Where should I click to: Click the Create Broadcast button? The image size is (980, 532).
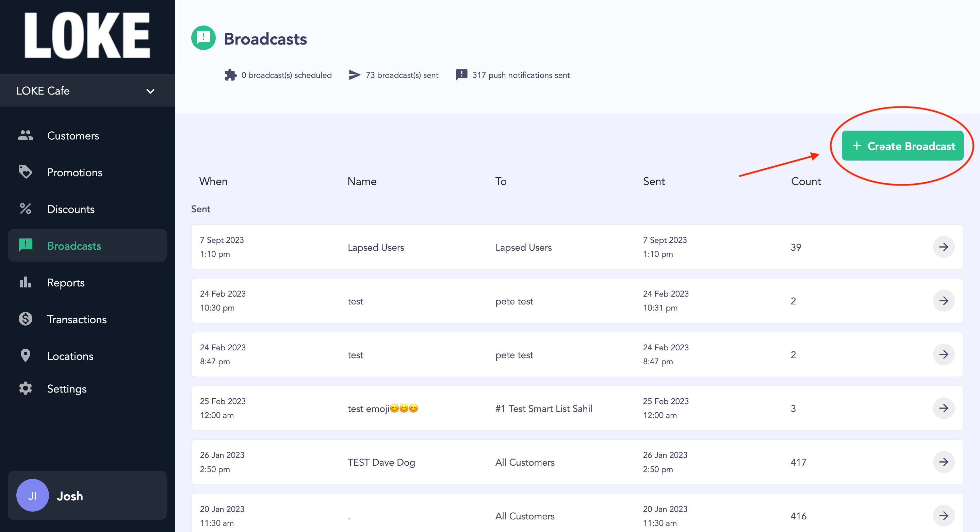pos(902,146)
